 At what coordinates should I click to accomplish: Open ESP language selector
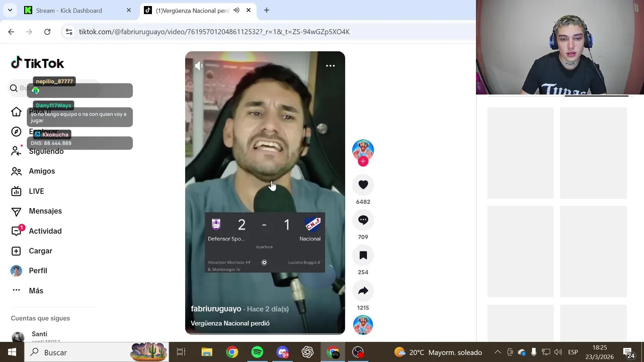[573, 352]
